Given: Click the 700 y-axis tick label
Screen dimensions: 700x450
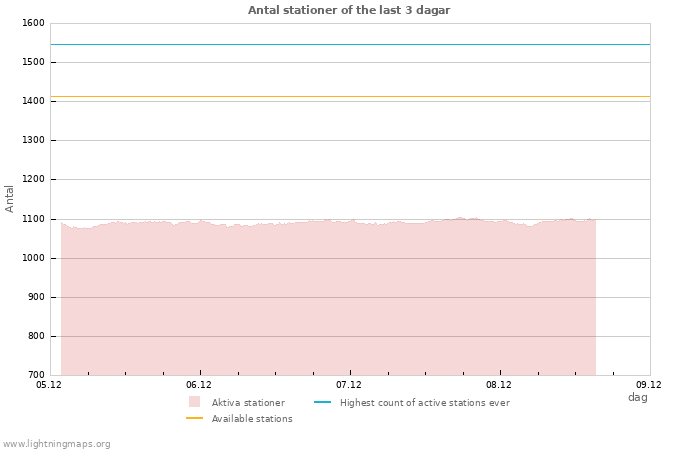Looking at the screenshot, I should 35,375.
